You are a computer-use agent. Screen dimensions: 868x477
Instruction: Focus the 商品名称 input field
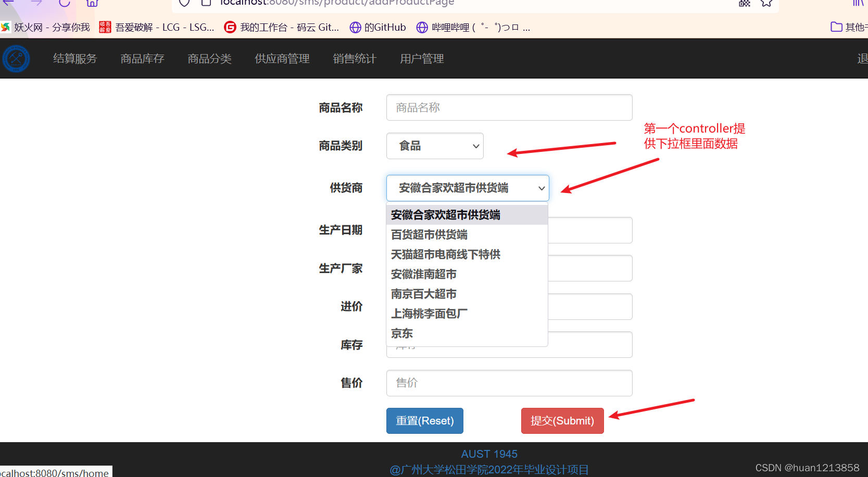pos(509,108)
